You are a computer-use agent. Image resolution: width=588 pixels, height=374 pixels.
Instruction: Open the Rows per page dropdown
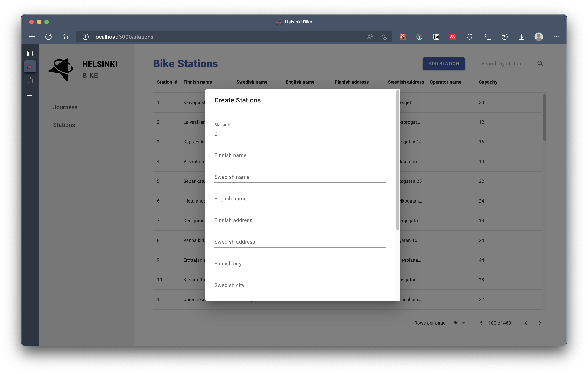459,323
